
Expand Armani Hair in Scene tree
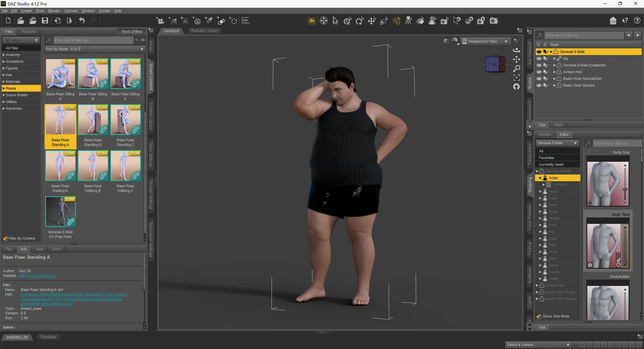point(554,72)
